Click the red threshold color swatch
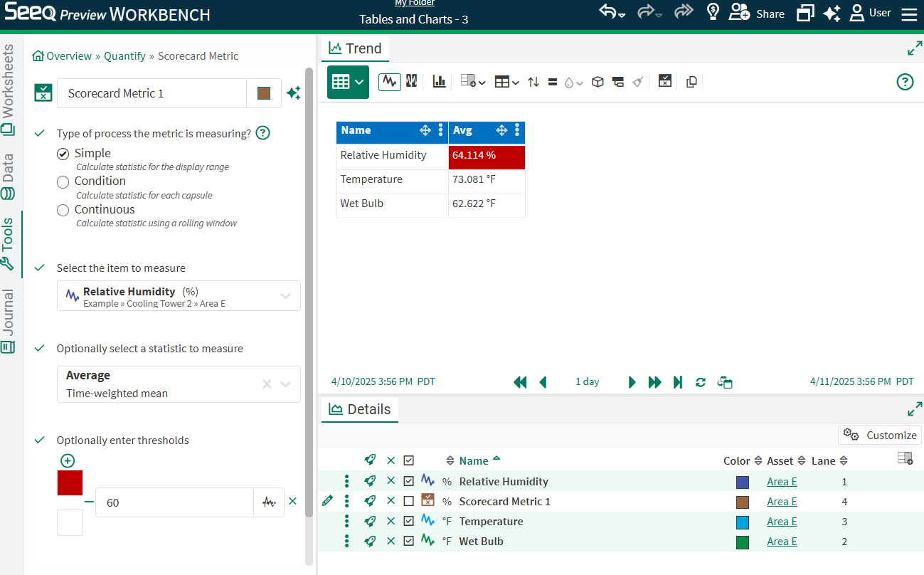The image size is (924, 575). [70, 482]
